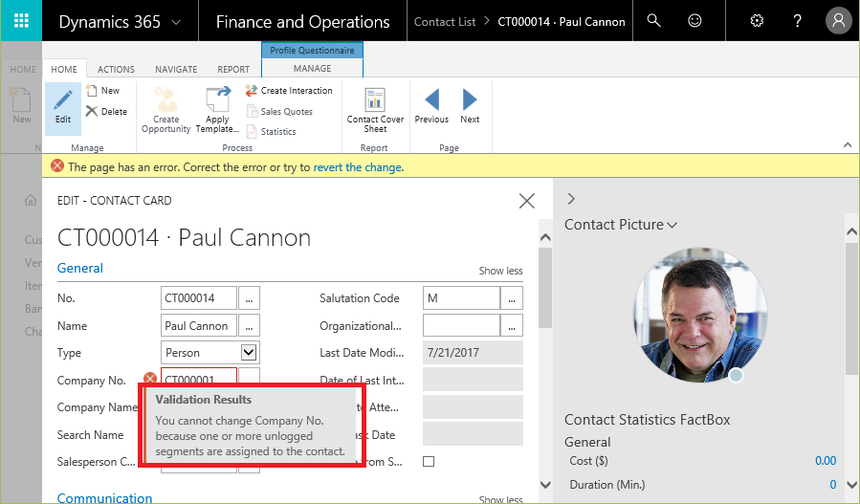Click the Salutation Code field
Image resolution: width=860 pixels, height=504 pixels.
tap(461, 298)
